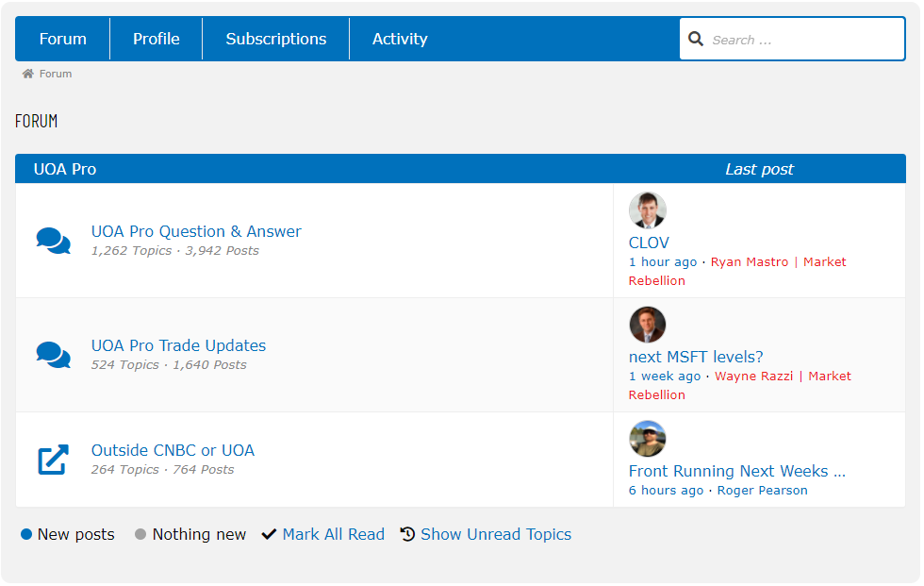View Roger Pearson's profile link

point(762,491)
